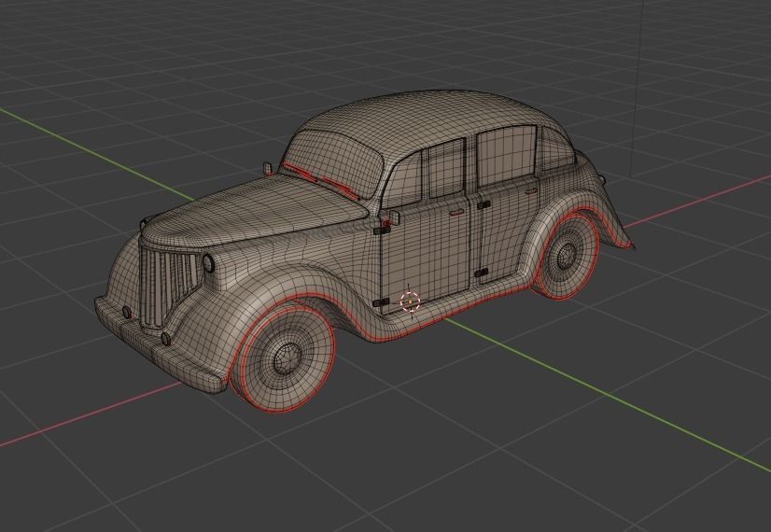Click the rear door's lower hinge
Screen dimensions: 771x532
[x=482, y=273]
